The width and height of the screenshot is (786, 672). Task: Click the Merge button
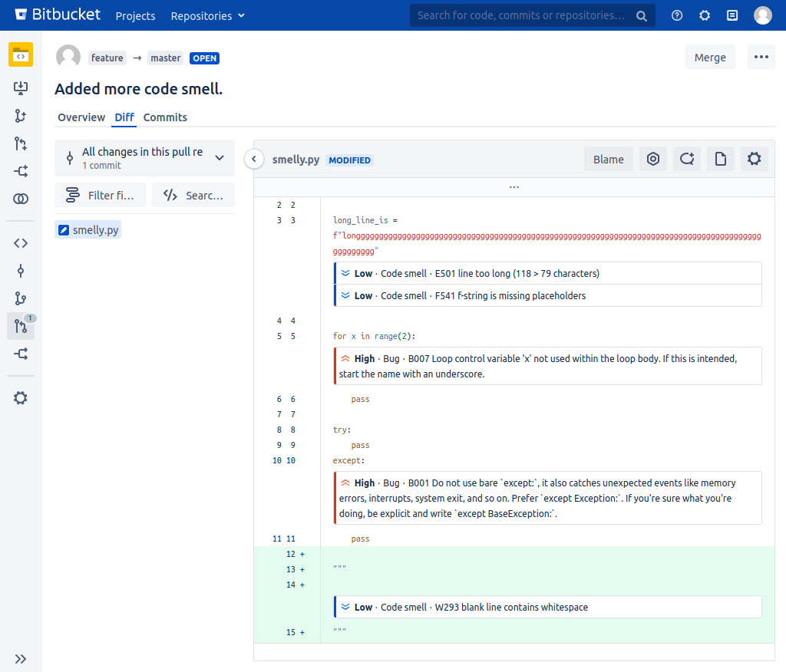[709, 57]
